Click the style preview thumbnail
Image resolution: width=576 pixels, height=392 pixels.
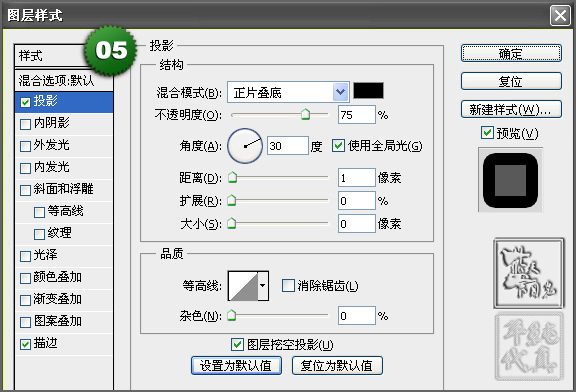pos(510,180)
